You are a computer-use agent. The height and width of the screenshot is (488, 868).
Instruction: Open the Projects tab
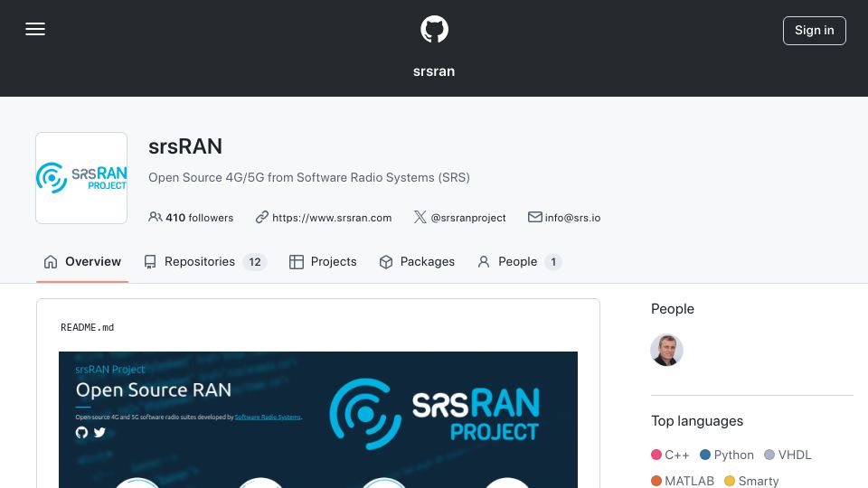(x=323, y=262)
